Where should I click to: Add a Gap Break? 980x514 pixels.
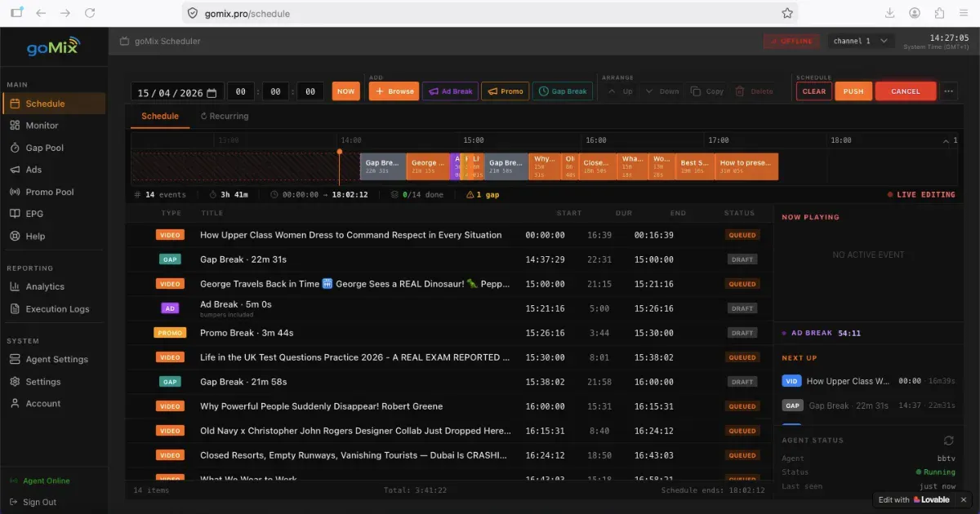tap(563, 91)
